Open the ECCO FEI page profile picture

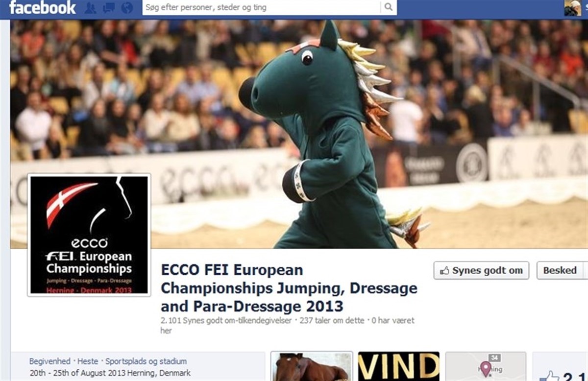[89, 235]
